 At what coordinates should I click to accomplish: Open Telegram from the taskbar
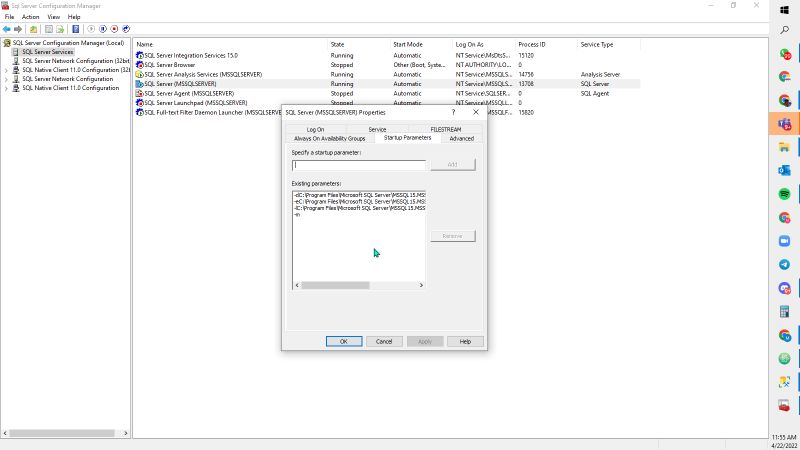(x=784, y=264)
